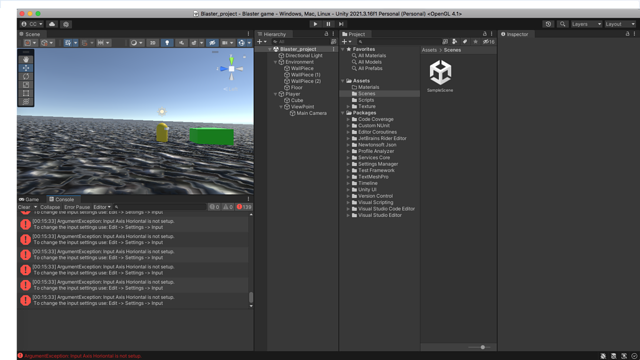Toggle 2D view mode in Scene
Screen dimensions: 640x360
coord(152,43)
